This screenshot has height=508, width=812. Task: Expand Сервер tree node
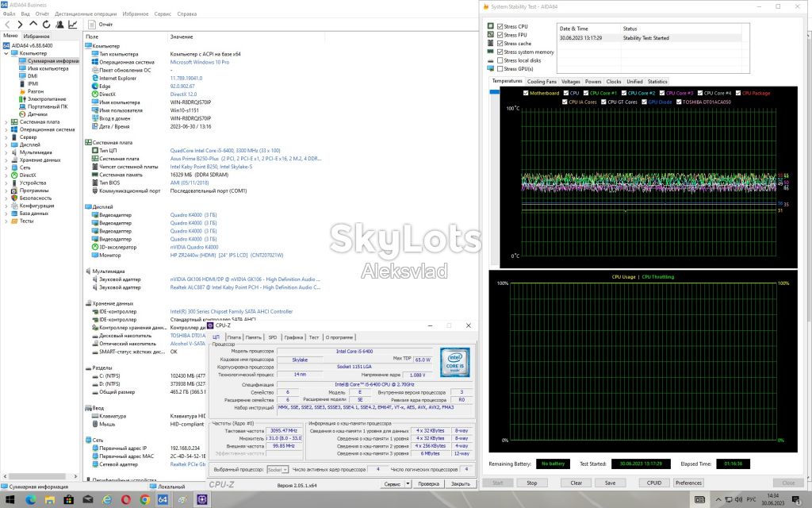pyautogui.click(x=6, y=137)
